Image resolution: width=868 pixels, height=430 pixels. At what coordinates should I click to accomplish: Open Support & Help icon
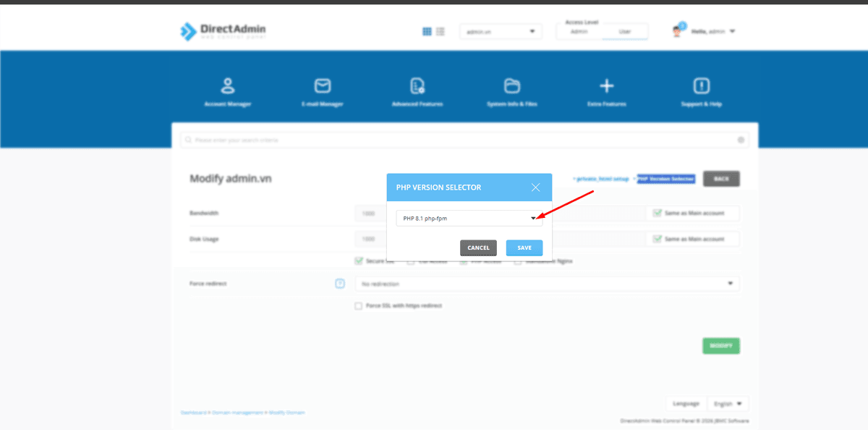[x=702, y=87]
